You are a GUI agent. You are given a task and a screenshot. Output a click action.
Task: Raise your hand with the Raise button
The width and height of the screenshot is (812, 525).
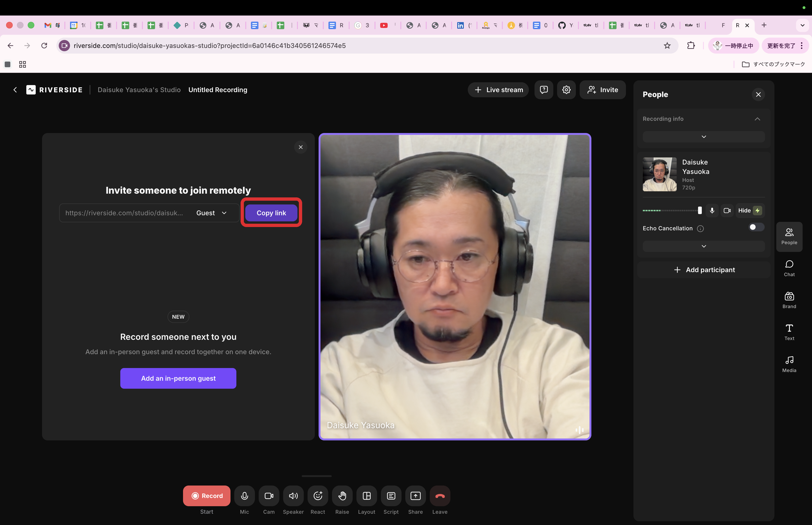(342, 496)
